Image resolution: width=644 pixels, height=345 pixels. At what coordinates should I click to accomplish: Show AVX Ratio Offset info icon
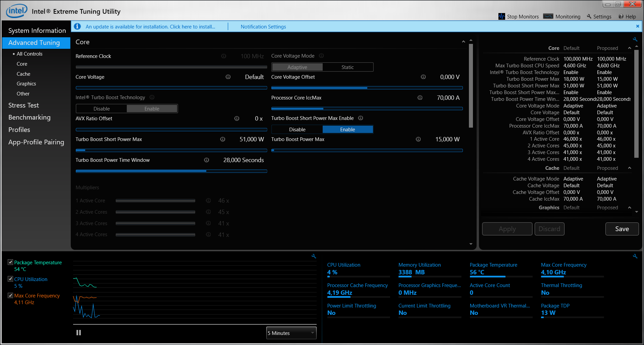tap(237, 118)
